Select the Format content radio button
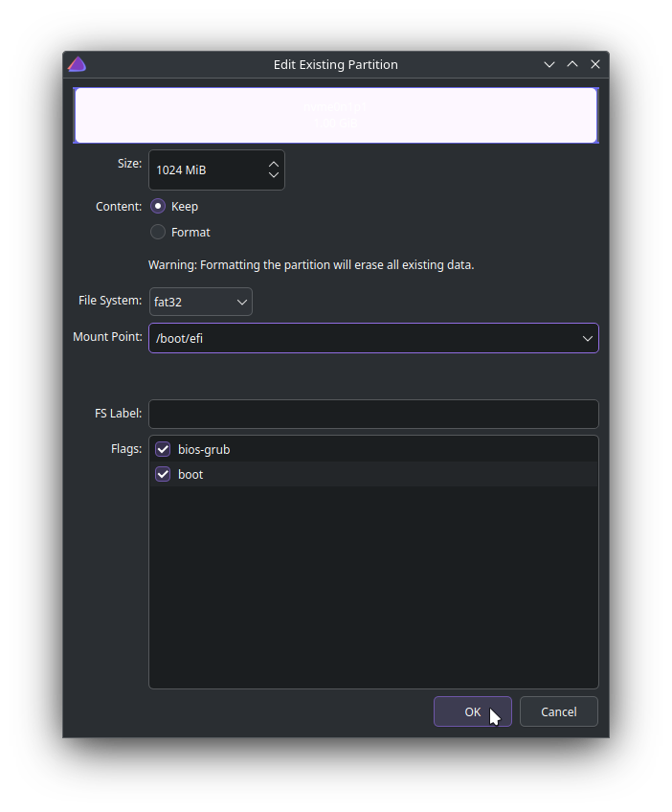 point(158,232)
